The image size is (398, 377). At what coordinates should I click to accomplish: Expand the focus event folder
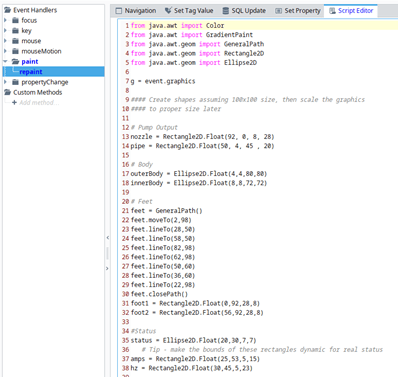click(5, 20)
